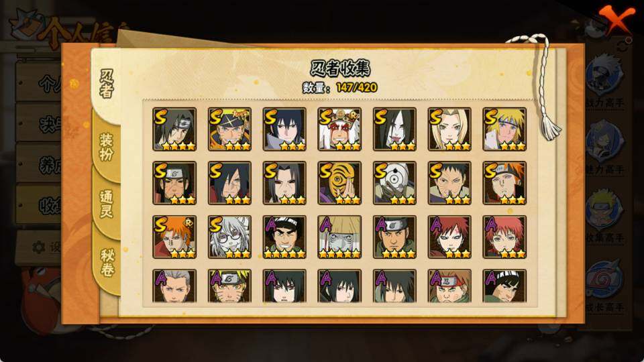The height and width of the screenshot is (362, 644).
Task: Pull the white rope tassel
Action: pyautogui.click(x=549, y=128)
